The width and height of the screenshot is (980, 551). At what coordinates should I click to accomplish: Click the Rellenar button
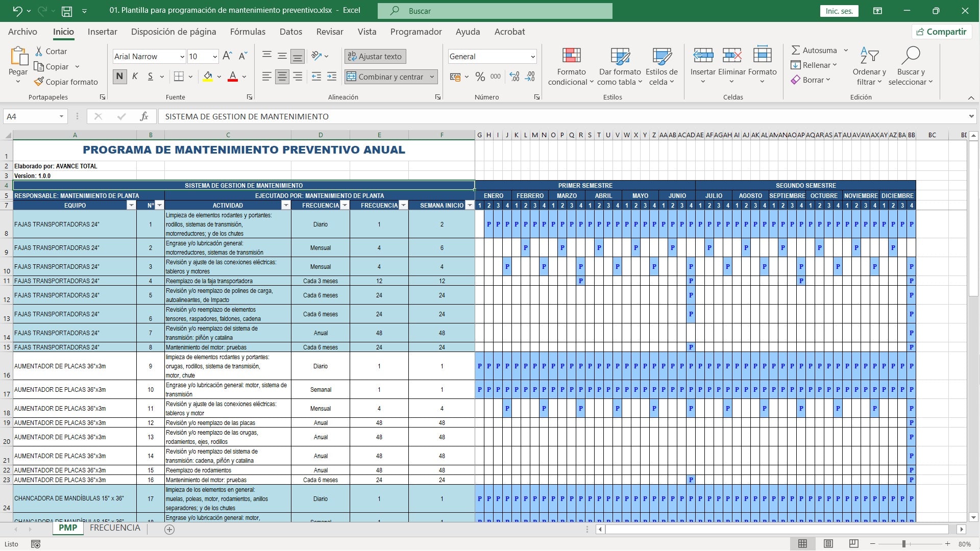tap(814, 65)
